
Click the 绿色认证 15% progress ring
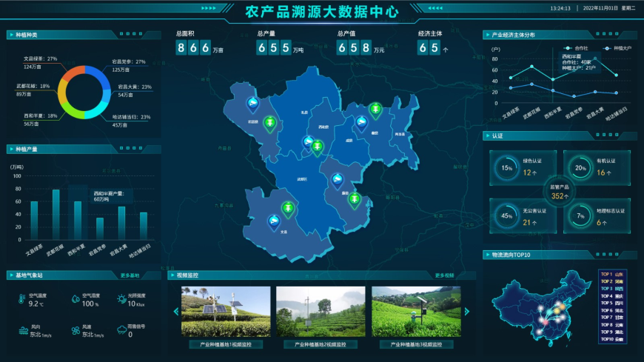click(507, 168)
